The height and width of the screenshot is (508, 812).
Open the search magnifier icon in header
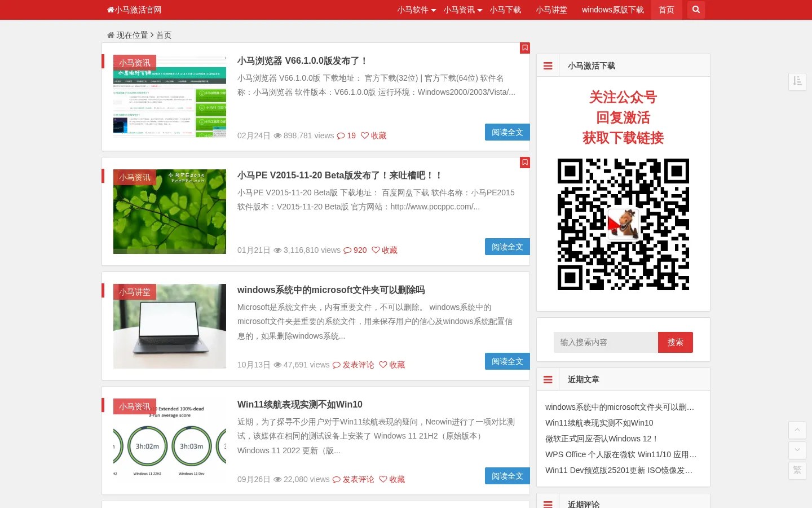point(696,10)
